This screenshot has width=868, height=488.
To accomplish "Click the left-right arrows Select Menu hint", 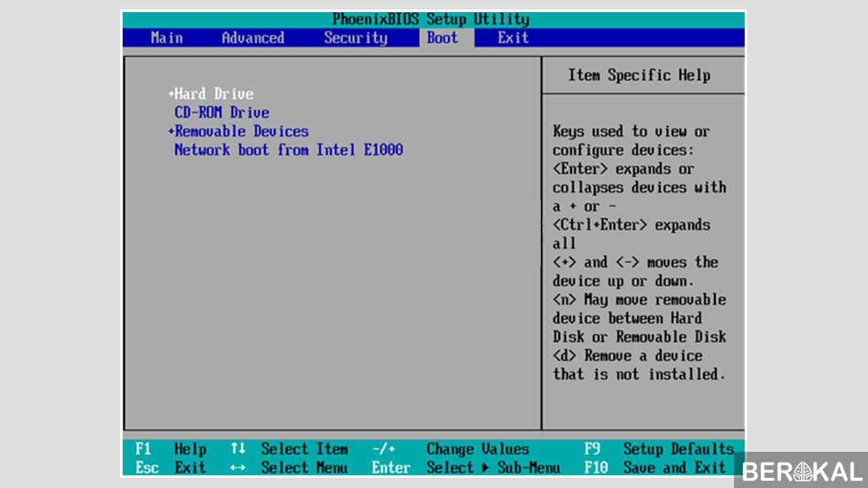I will pyautogui.click(x=289, y=468).
